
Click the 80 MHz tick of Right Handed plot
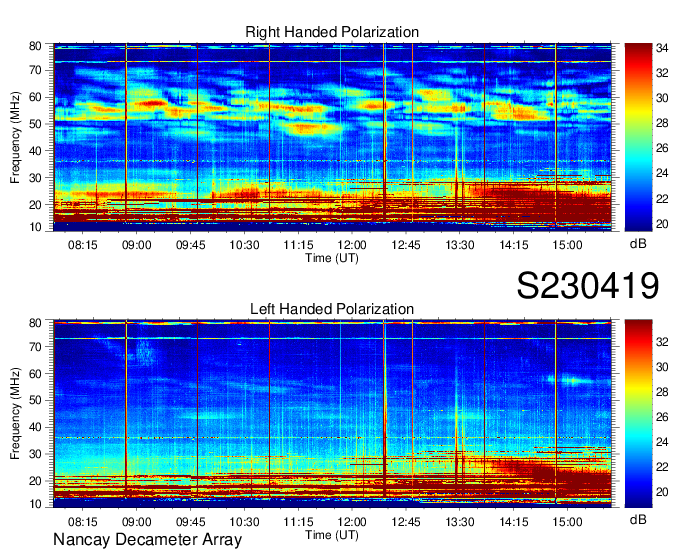coord(35,46)
